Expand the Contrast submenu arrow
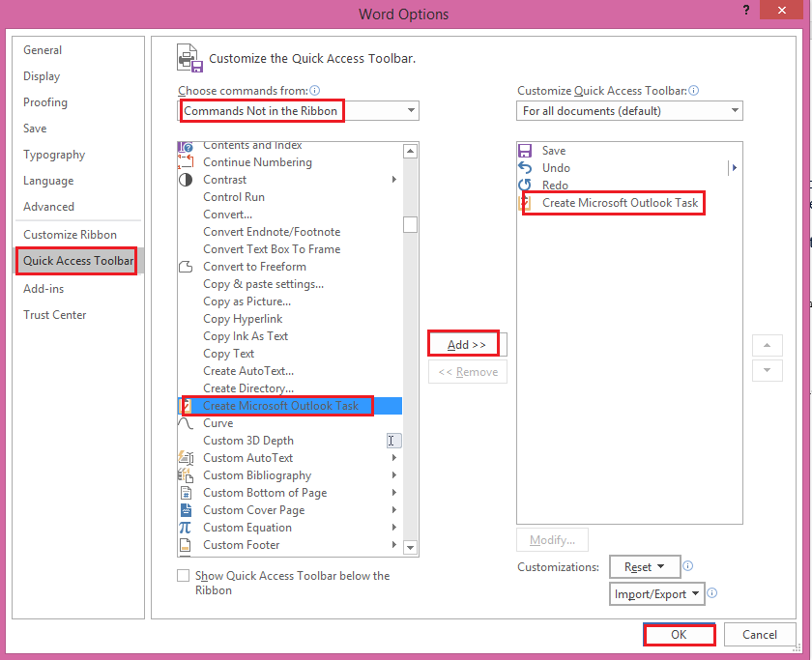812x660 pixels. (x=394, y=180)
